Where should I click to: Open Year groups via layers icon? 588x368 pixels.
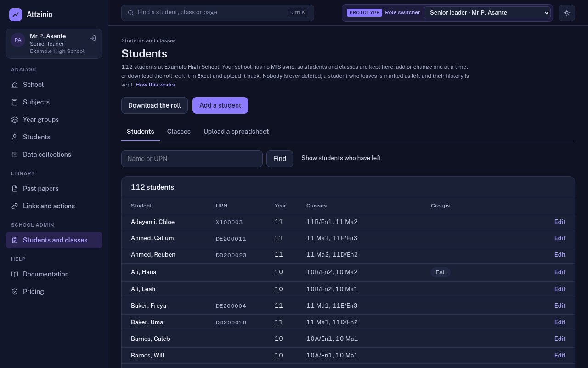pos(15,120)
